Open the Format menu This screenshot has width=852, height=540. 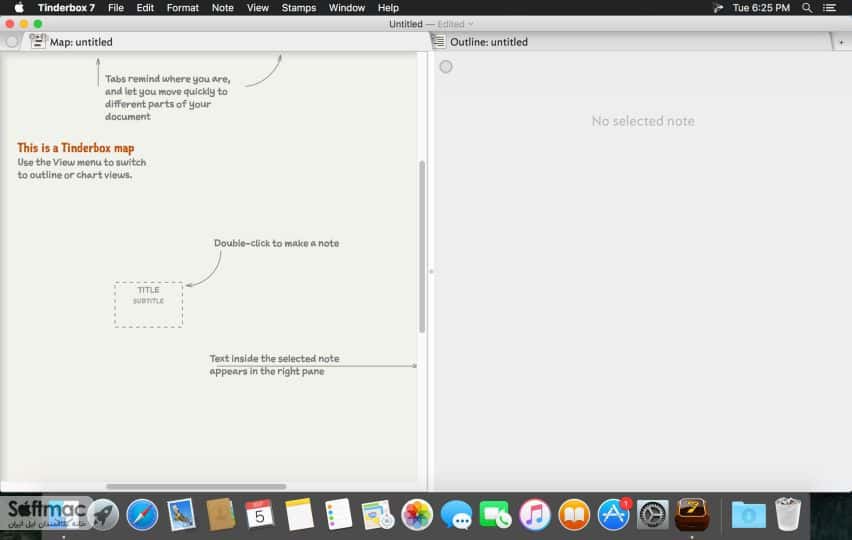[183, 8]
